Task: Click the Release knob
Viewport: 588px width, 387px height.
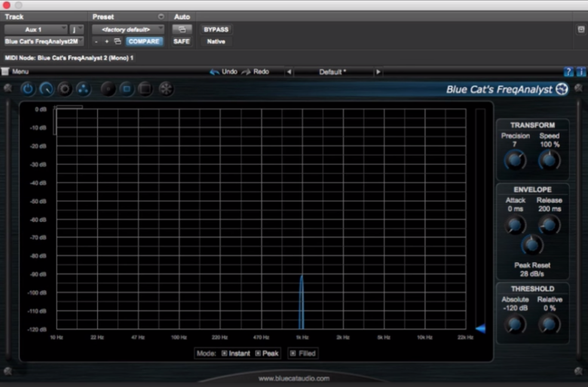Action: tap(550, 225)
